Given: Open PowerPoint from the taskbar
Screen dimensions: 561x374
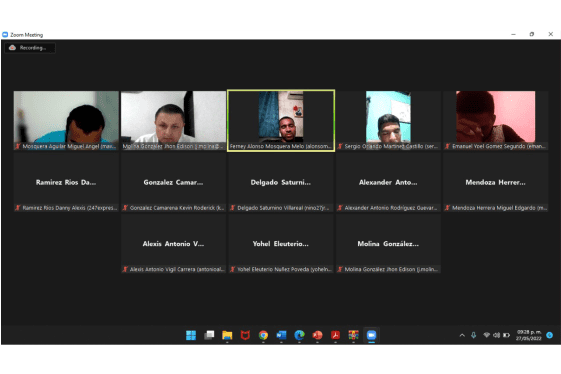Looking at the screenshot, I should 317,335.
